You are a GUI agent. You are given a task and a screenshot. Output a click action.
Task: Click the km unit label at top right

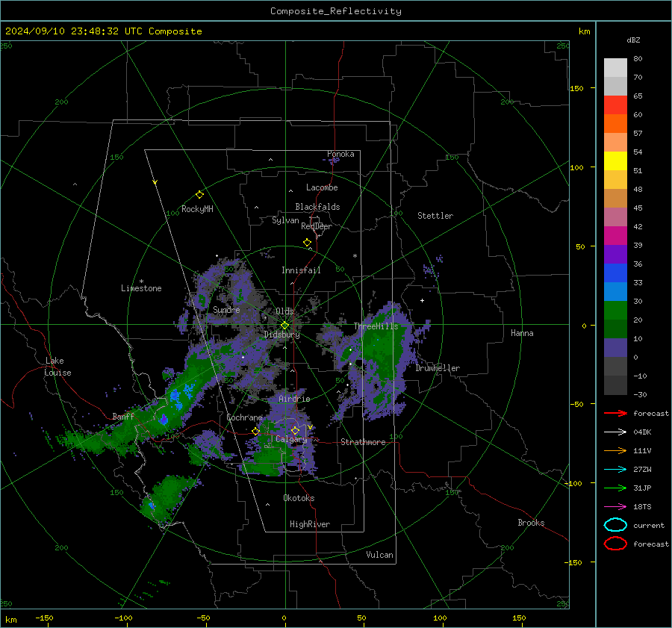(x=584, y=31)
